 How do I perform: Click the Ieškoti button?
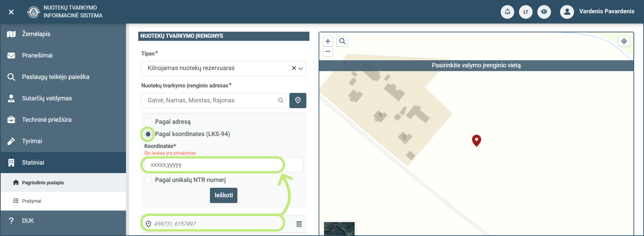point(223,195)
